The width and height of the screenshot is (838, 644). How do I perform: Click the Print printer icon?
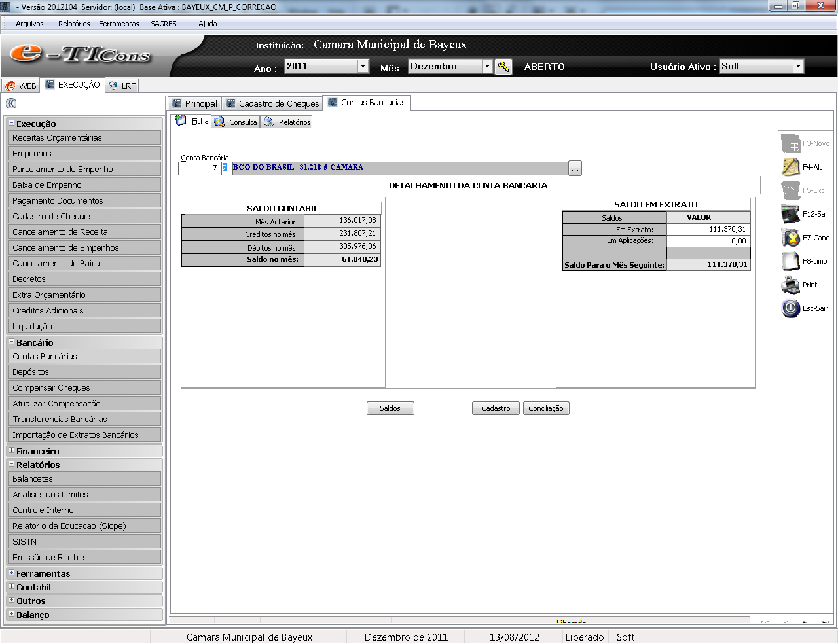click(x=791, y=285)
